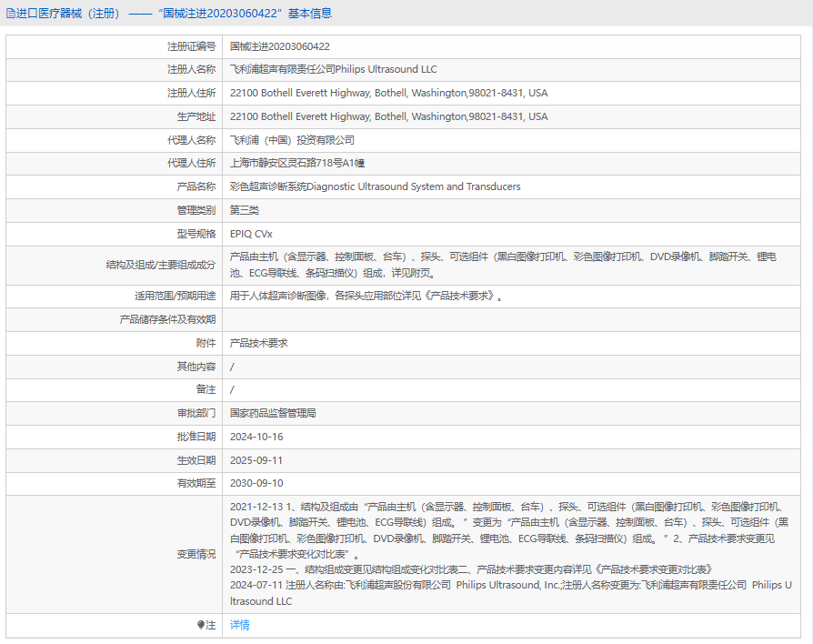The height and width of the screenshot is (644, 813).
Task: Click management class value 第三类
Action: (x=245, y=210)
